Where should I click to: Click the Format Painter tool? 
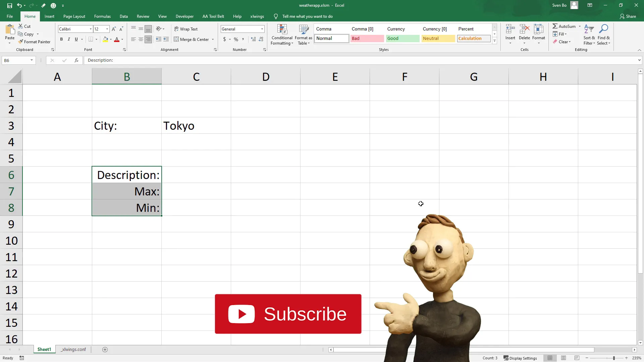click(x=35, y=42)
